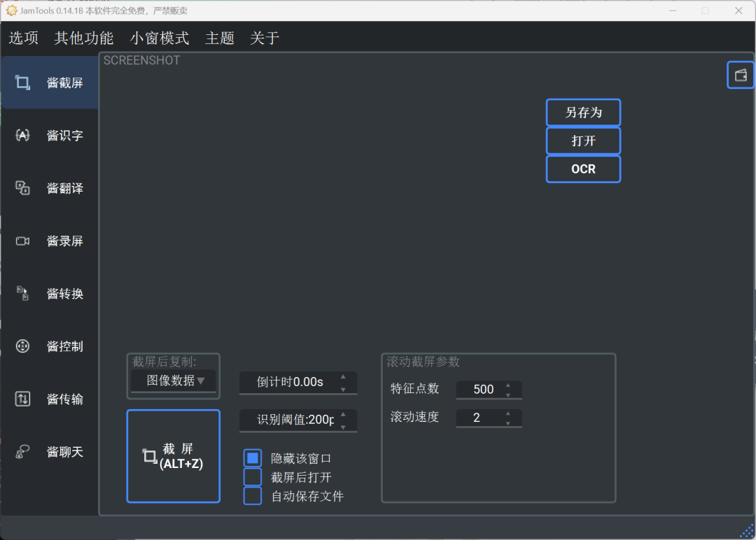
Task: Click the 酱控制 control icon
Action: pyautogui.click(x=22, y=346)
